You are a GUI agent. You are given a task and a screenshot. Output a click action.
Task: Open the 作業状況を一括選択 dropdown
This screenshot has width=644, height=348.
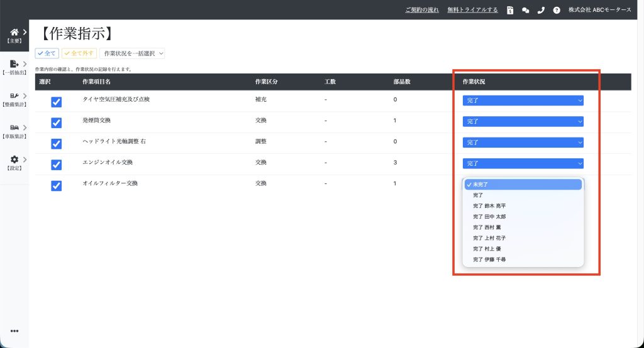(132, 54)
